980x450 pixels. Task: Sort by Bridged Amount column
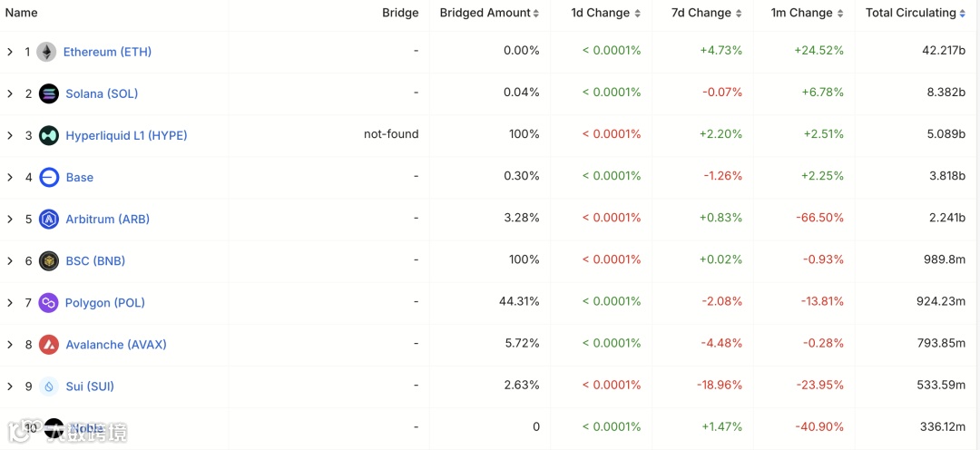(489, 13)
